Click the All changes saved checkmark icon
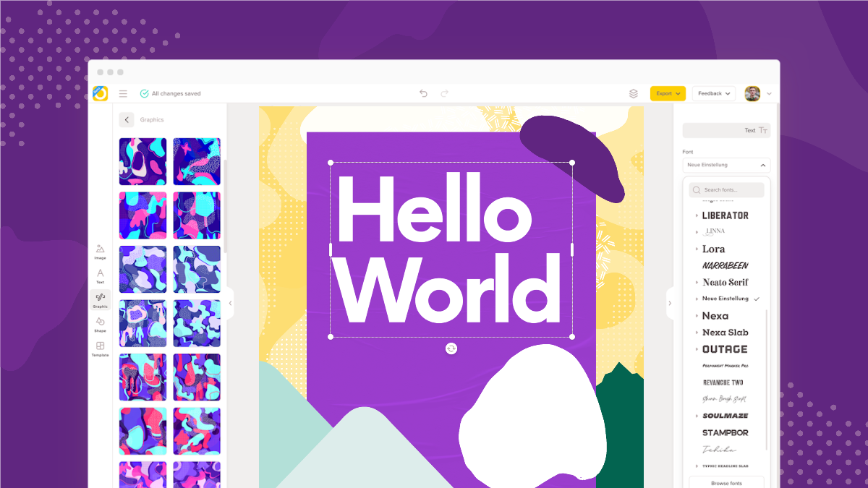The width and height of the screenshot is (868, 488). (x=144, y=93)
